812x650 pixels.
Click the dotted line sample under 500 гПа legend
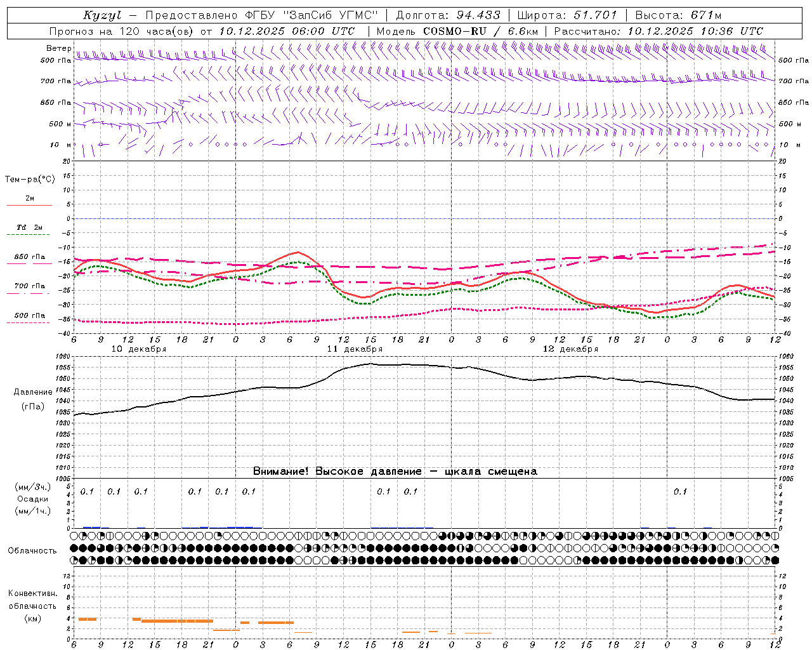coord(29,322)
